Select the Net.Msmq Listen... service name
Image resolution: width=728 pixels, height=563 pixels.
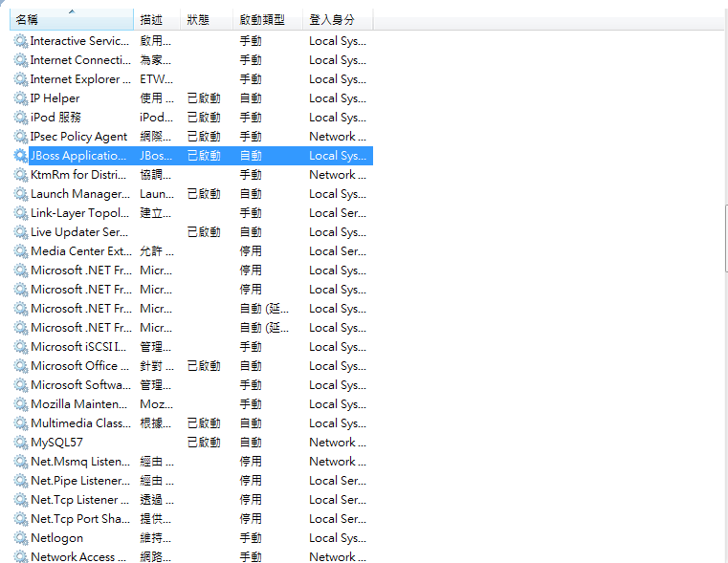tap(79, 462)
